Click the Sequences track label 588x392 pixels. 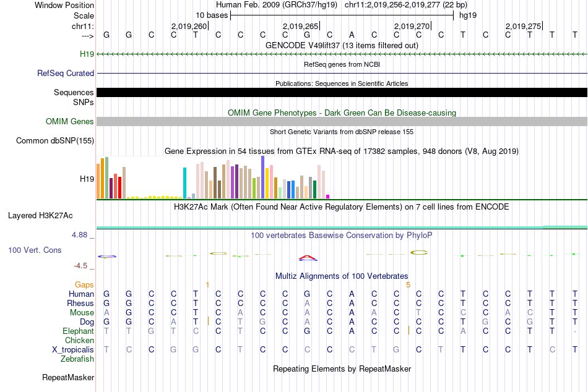coord(74,92)
